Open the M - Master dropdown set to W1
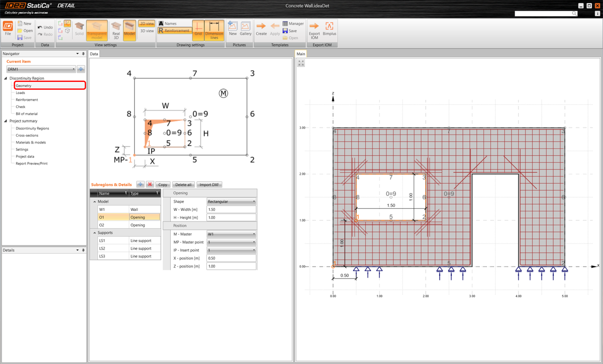Screen dimensions: 603x364 231,234
